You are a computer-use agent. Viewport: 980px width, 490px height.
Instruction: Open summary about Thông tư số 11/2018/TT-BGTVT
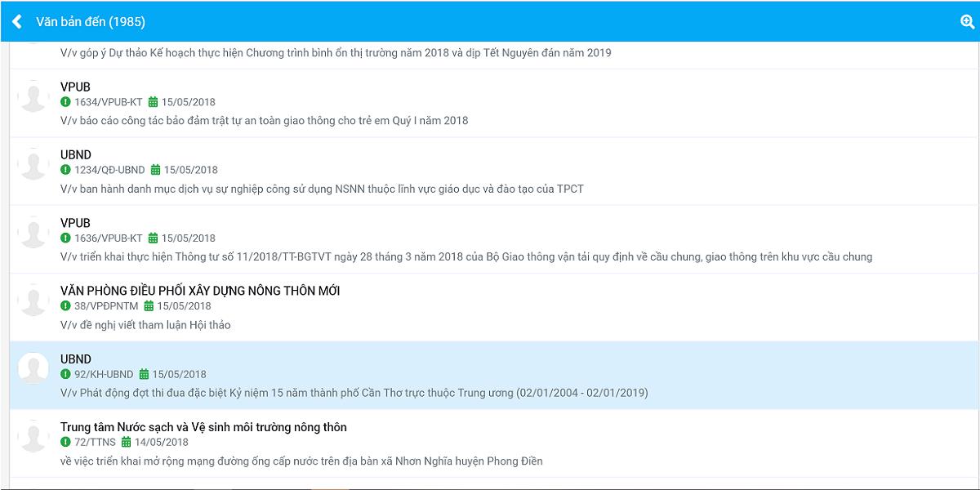[466, 257]
